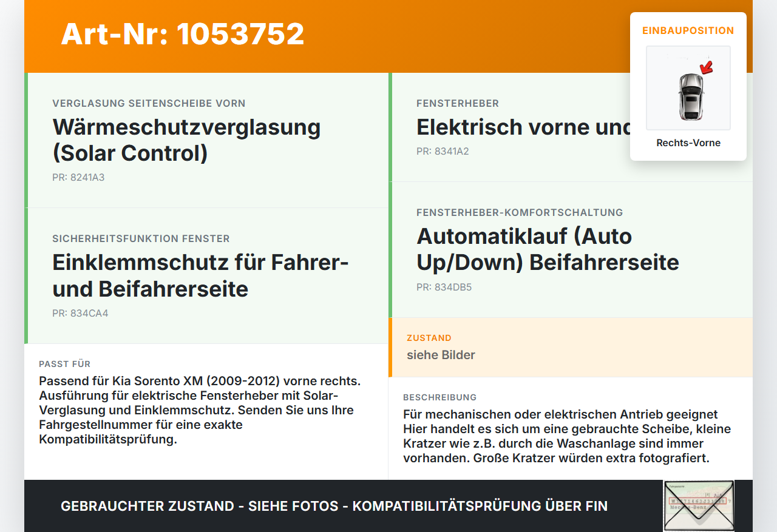Click the 'BESCHREIBUNG' section label
Image resolution: width=777 pixels, height=532 pixels.
(439, 397)
